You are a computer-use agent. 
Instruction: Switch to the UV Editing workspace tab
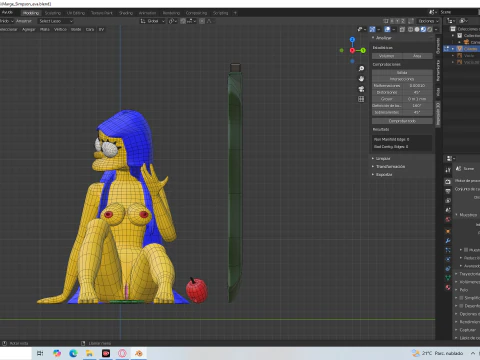pyautogui.click(x=76, y=13)
